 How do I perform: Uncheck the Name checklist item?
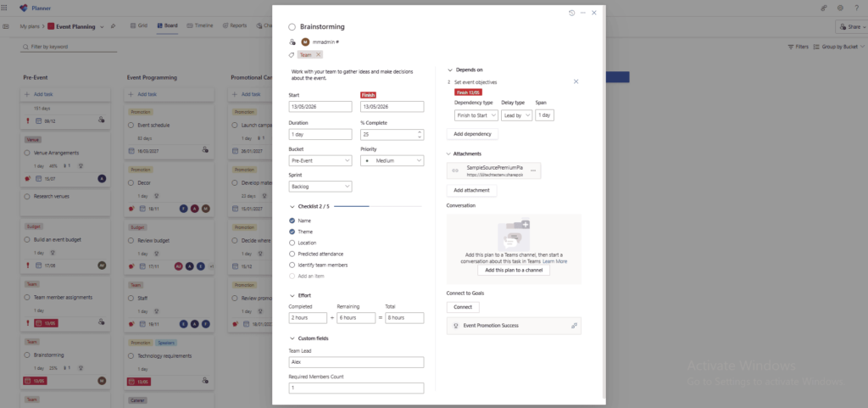click(x=292, y=221)
